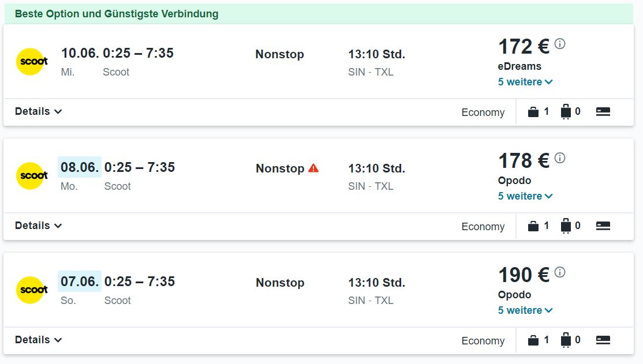This screenshot has height=364, width=643.
Task: Expand Details for the 10.06. flight
Action: tap(38, 111)
